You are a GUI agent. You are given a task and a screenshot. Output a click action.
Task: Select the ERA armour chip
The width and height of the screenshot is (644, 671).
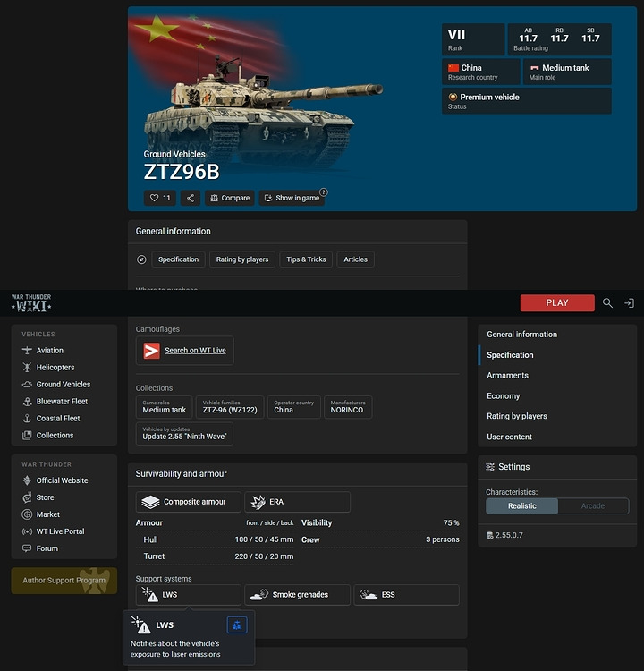[297, 502]
